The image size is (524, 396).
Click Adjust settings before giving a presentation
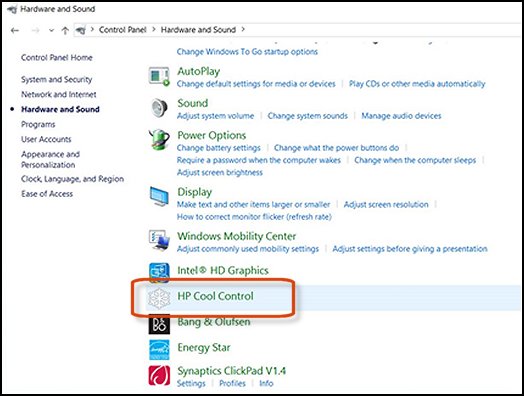tap(410, 249)
